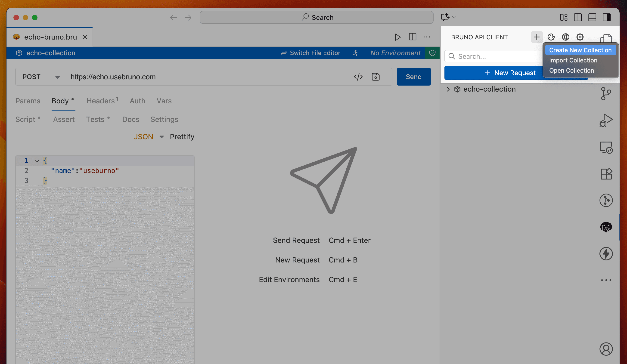The width and height of the screenshot is (627, 364).
Task: Open the cookies manager icon
Action: (x=551, y=37)
